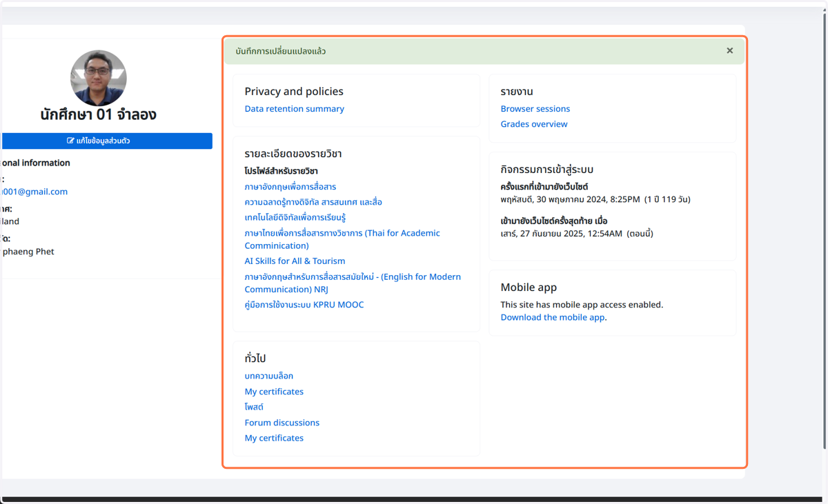
Task: Click the รายงาน section heading
Action: tap(517, 92)
